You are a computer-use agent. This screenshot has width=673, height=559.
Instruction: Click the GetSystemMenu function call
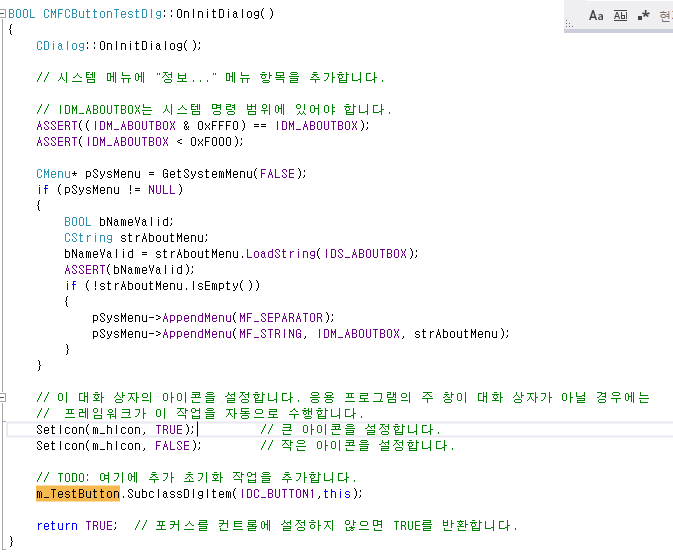coord(207,174)
